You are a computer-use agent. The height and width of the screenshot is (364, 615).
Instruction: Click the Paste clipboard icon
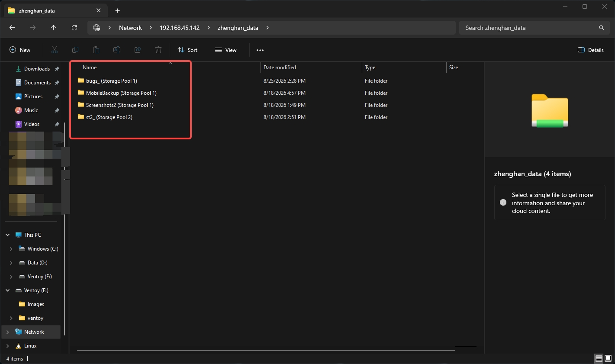pyautogui.click(x=96, y=50)
